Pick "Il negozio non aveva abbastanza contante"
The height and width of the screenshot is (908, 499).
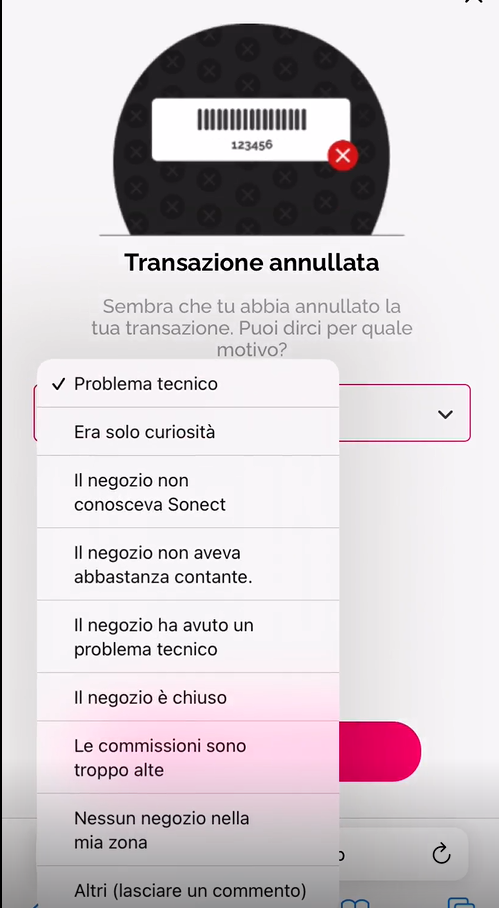coord(188,565)
